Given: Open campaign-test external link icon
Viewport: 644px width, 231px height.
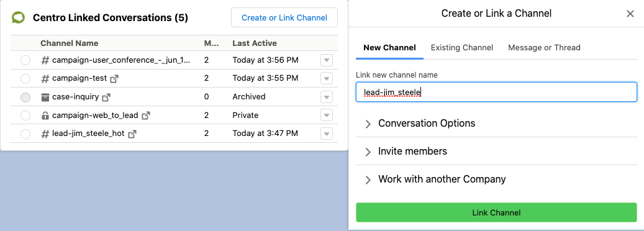Looking at the screenshot, I should [x=115, y=78].
